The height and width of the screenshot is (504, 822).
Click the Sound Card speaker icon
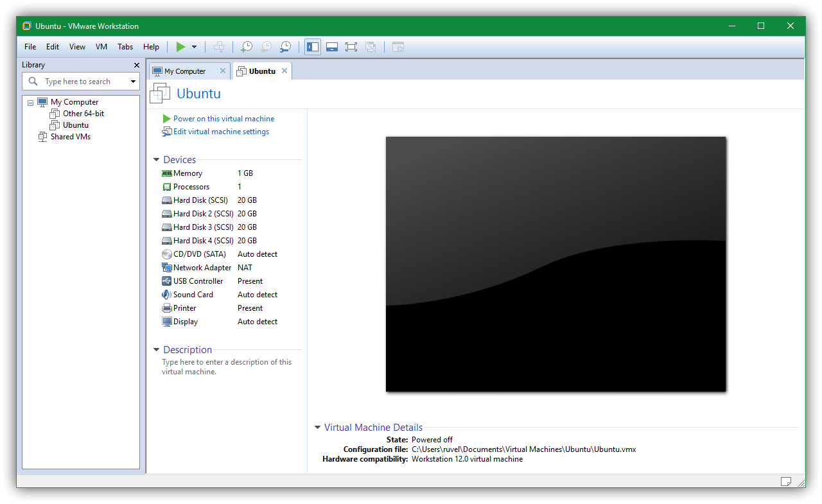pos(167,295)
